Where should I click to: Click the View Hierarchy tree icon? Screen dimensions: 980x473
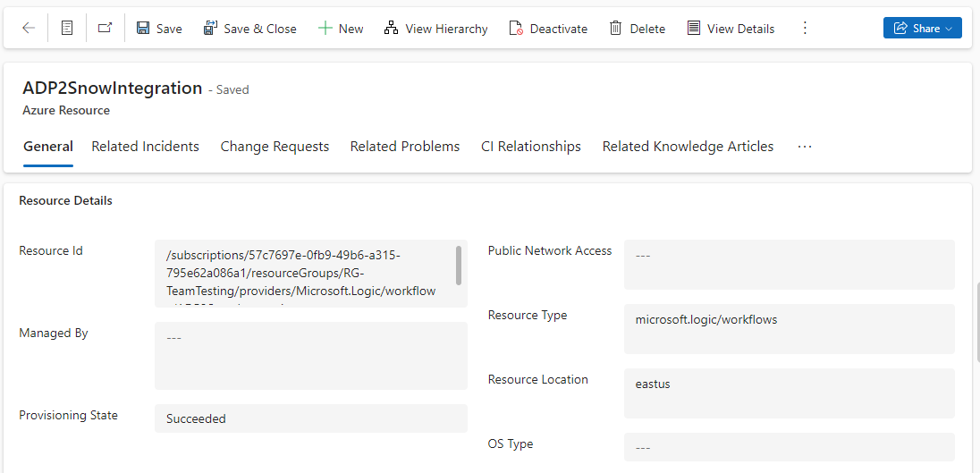pyautogui.click(x=392, y=28)
